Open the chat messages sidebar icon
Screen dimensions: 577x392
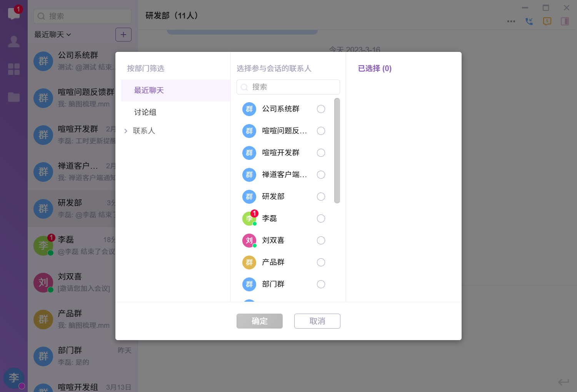[14, 14]
